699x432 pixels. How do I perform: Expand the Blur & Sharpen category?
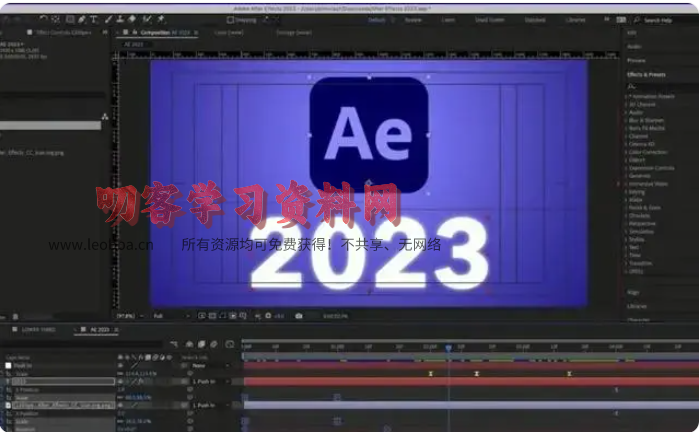tap(626, 120)
